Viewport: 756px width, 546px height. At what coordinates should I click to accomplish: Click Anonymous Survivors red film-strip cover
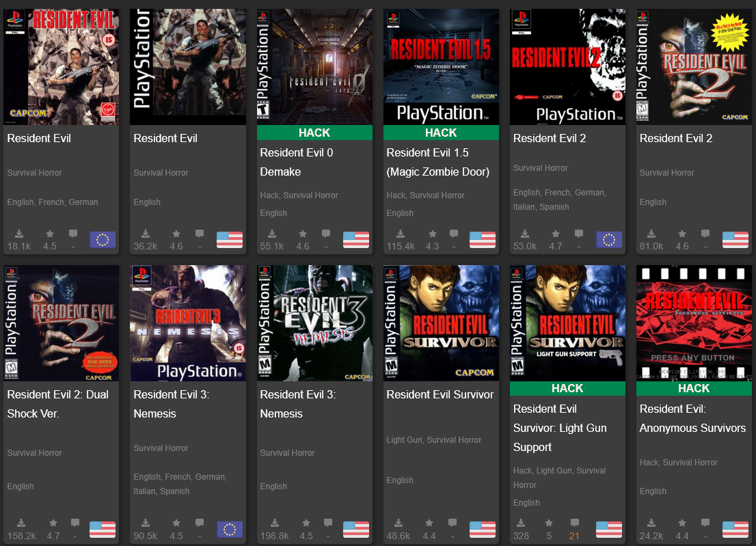click(x=694, y=323)
